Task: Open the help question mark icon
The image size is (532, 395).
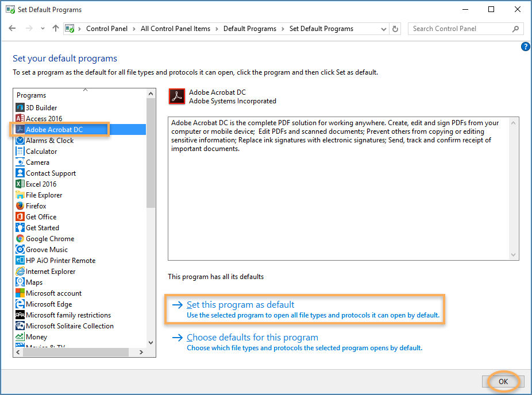Action: coord(526,47)
